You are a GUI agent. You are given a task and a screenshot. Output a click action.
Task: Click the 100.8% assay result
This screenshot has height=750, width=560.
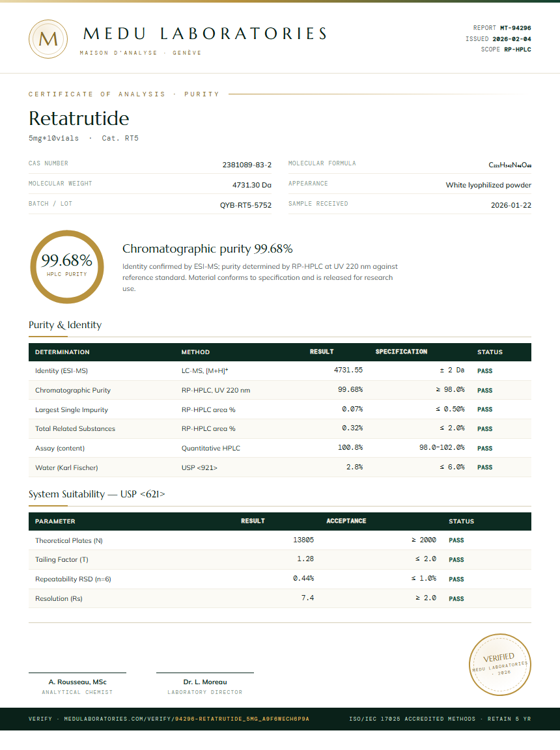[350, 448]
